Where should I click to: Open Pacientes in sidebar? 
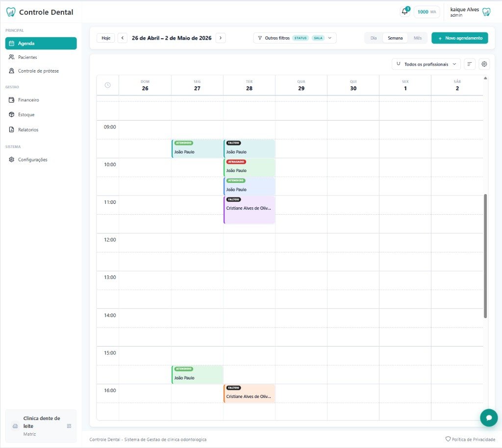tap(41, 57)
